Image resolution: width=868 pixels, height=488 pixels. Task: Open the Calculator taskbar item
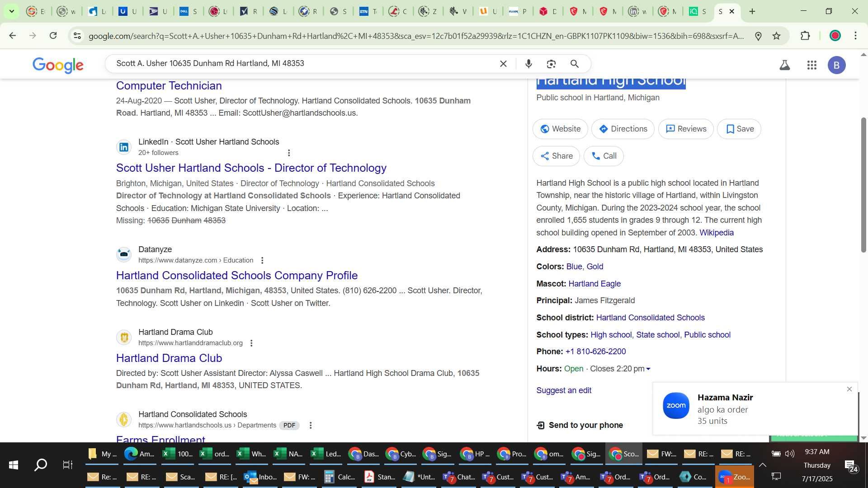(340, 477)
